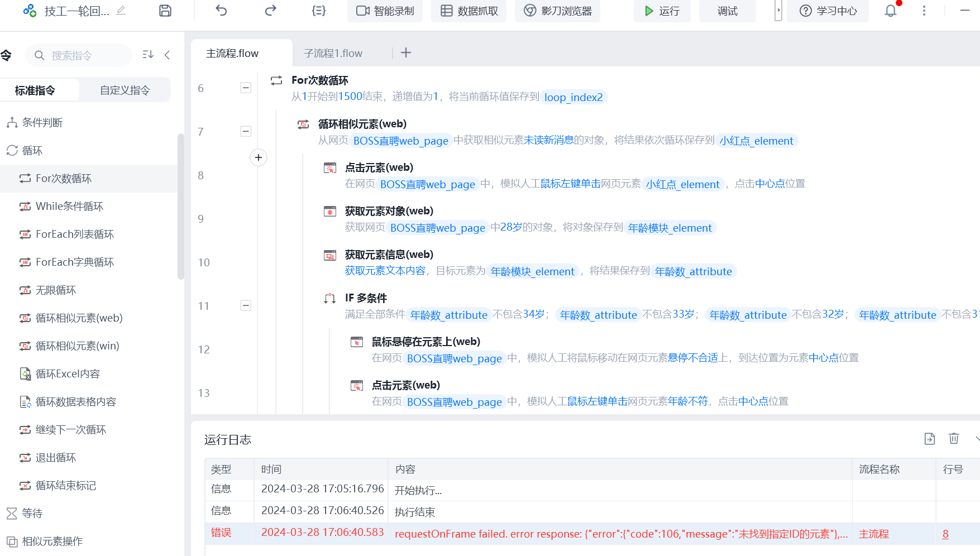
Task: Click the 调试 button
Action: 727,11
